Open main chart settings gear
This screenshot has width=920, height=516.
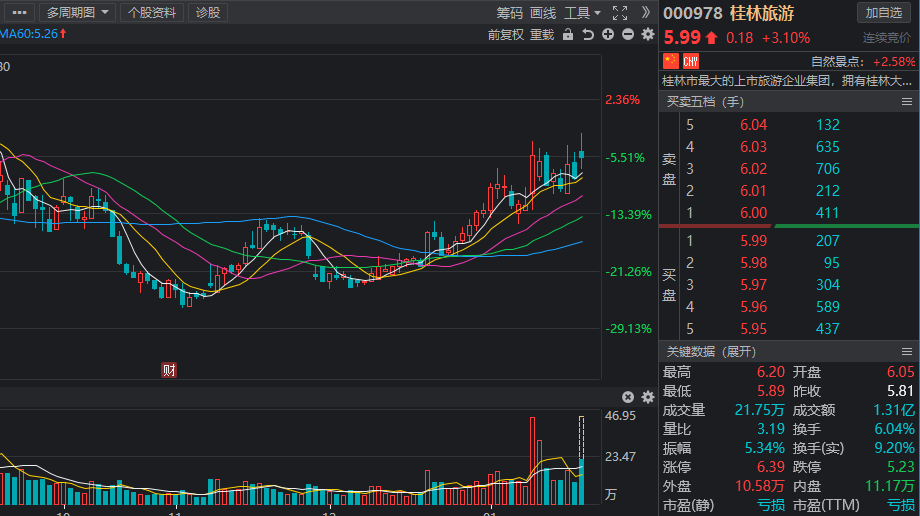(647, 35)
